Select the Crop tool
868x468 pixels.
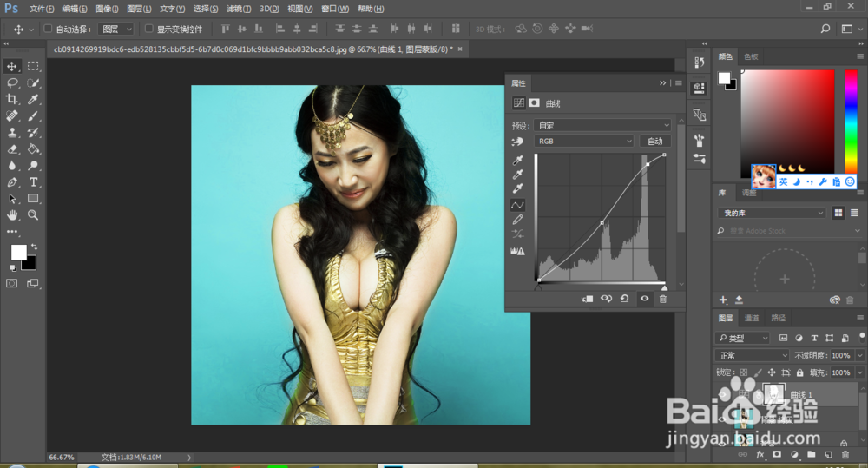(x=12, y=99)
